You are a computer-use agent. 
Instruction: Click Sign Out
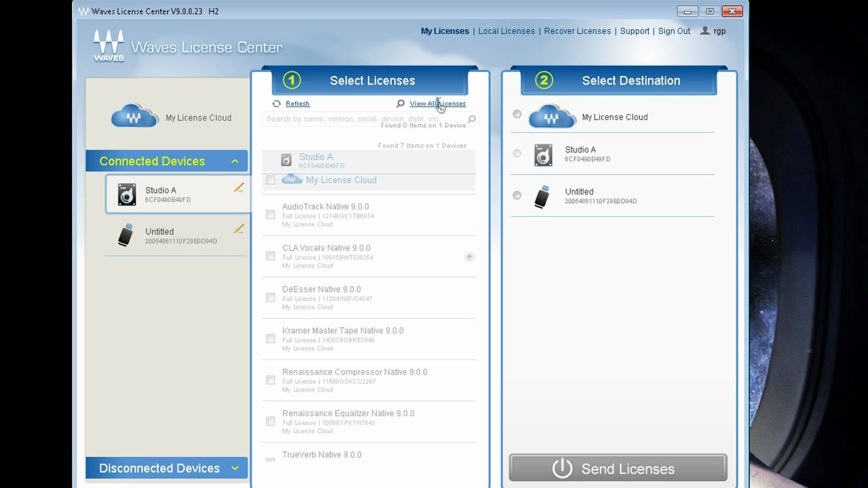point(674,31)
